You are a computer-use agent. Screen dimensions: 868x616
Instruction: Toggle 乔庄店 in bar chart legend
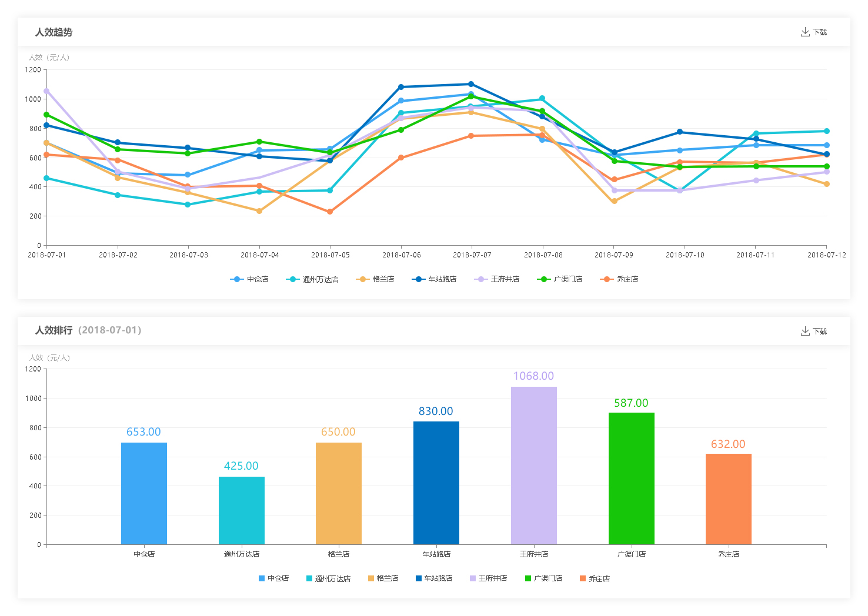tap(595, 578)
